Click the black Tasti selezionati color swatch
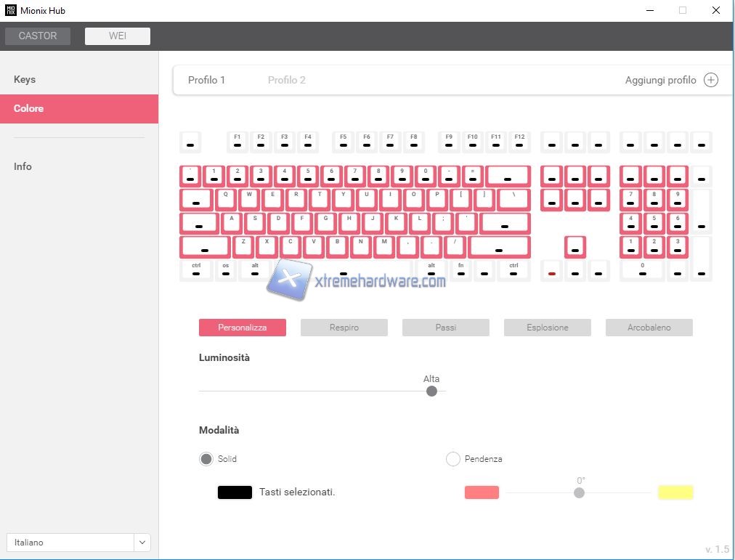735x560 pixels. 235,492
